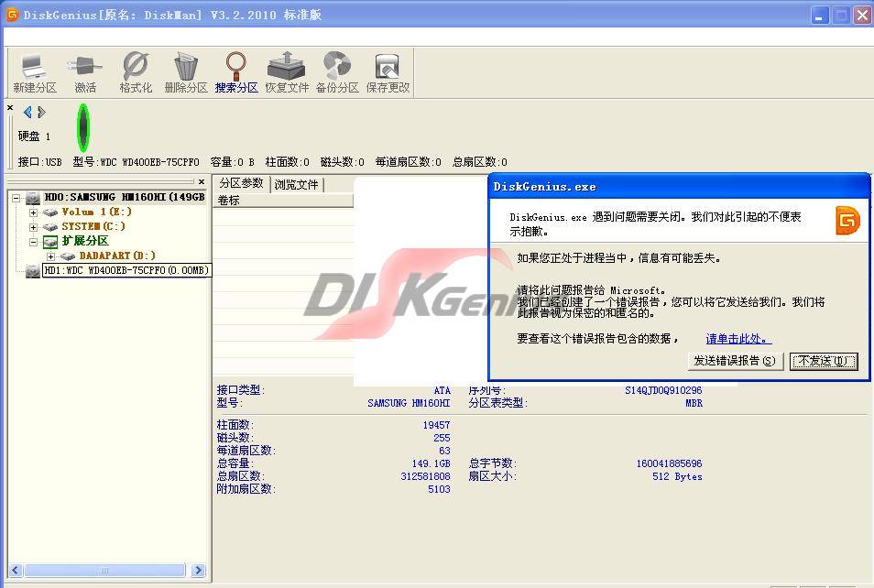The height and width of the screenshot is (588, 874).
Task: Click the 备份分区 (backup partition) disc icon
Action: (337, 73)
